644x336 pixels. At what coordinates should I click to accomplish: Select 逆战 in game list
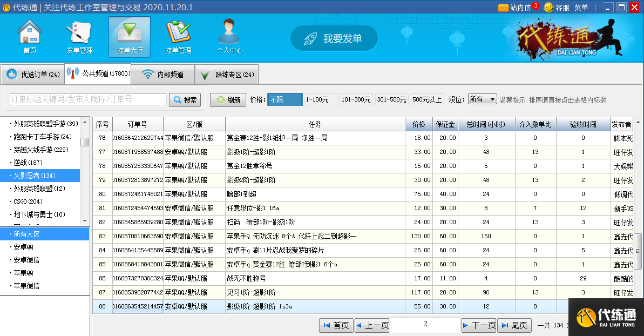(x=24, y=163)
